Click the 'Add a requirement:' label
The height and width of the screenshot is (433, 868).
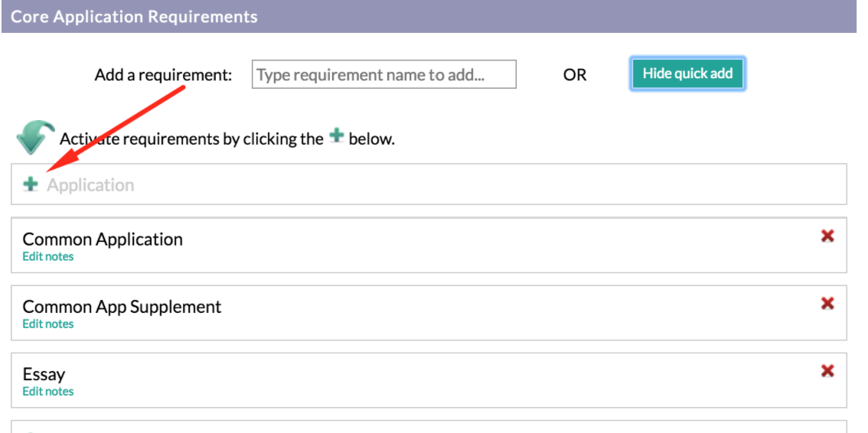(x=163, y=75)
